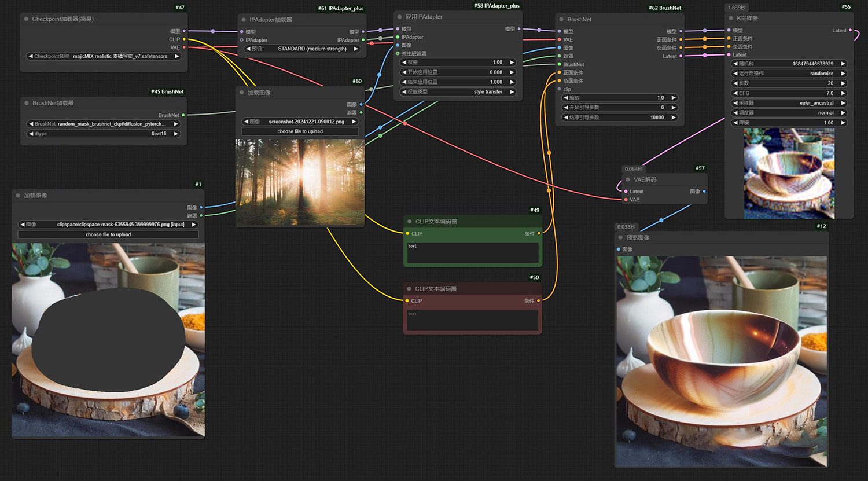Open the 图像 dropdown showing screenshot-20241221-090012.png

coord(300,122)
